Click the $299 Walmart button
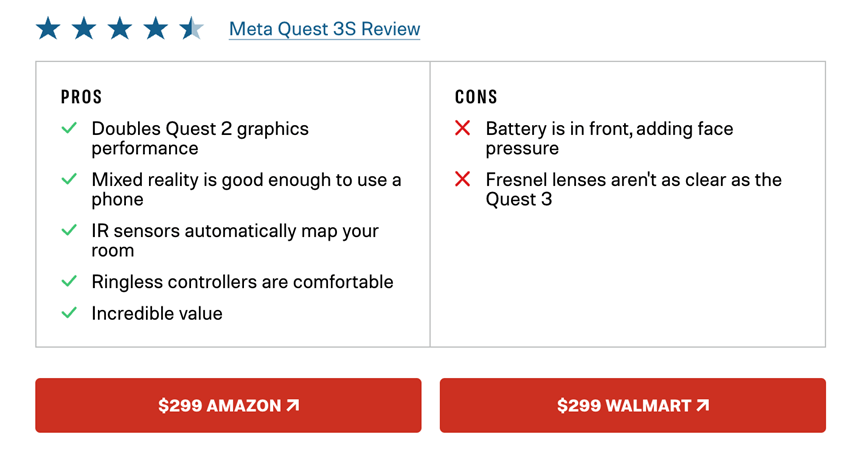This screenshot has height=451, width=865. 633,405
